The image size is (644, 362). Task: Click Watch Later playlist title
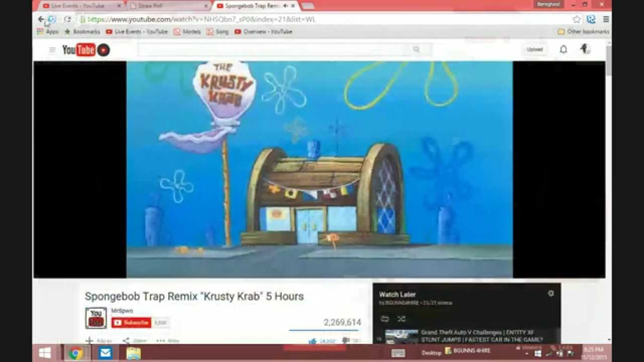tap(397, 294)
